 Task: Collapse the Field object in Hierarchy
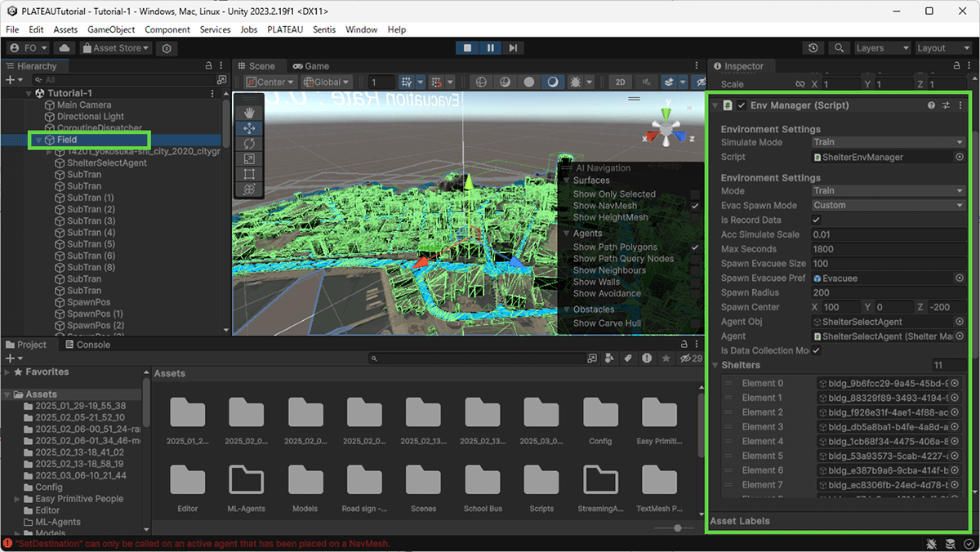tap(38, 140)
